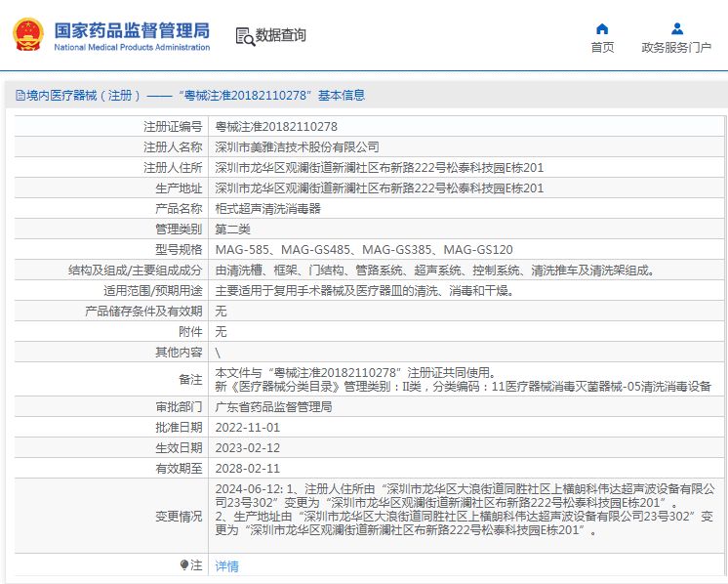The image size is (728, 584).
Task: Select registration number 粤械注准20182110278 value cell
Action: 466,126
